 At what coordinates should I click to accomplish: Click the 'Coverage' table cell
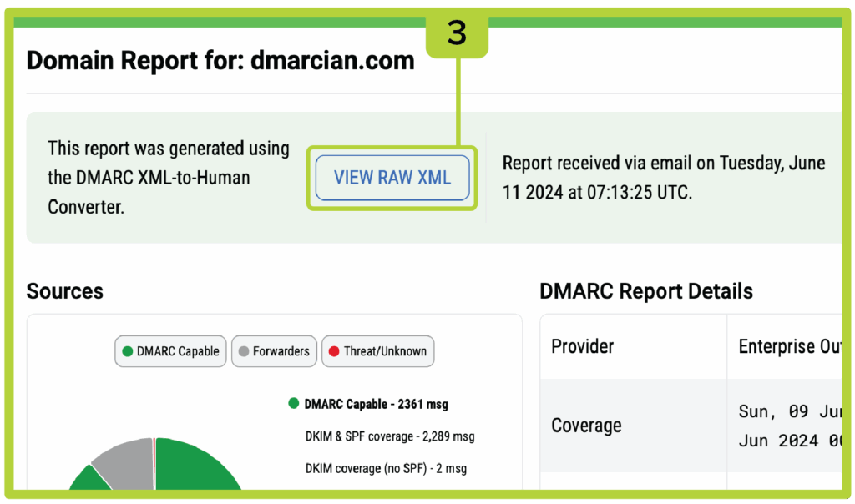[x=634, y=426]
